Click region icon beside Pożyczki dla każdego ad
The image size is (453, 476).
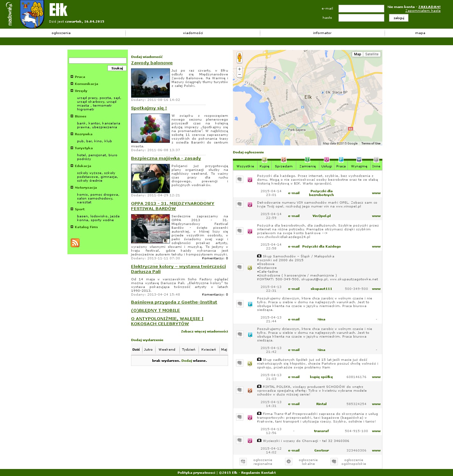tap(240, 179)
